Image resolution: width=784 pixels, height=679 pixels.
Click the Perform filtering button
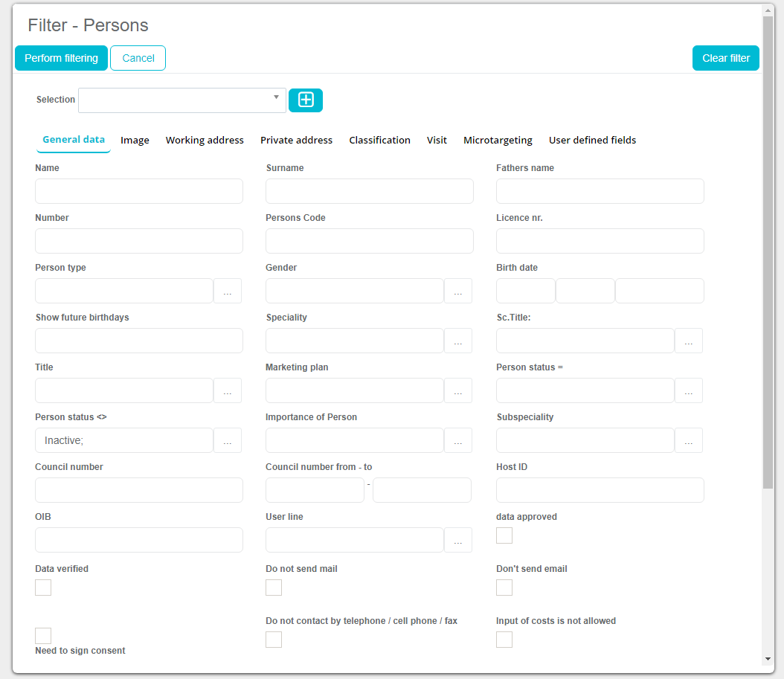[x=61, y=58]
